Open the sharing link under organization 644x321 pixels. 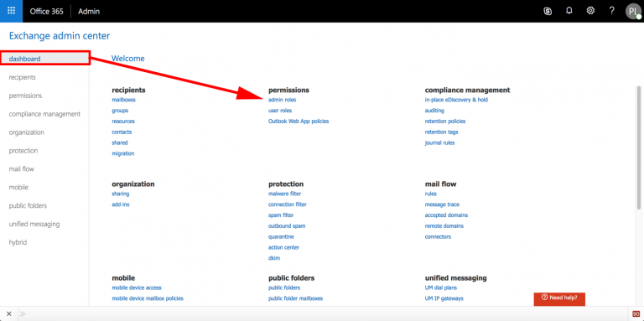pyautogui.click(x=121, y=194)
